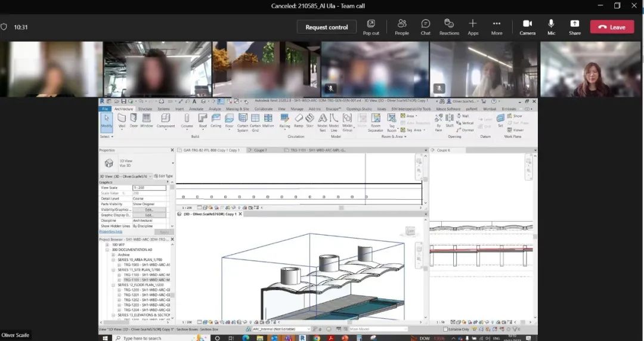
Task: Open the Teams meeting Chat
Action: [x=426, y=27]
